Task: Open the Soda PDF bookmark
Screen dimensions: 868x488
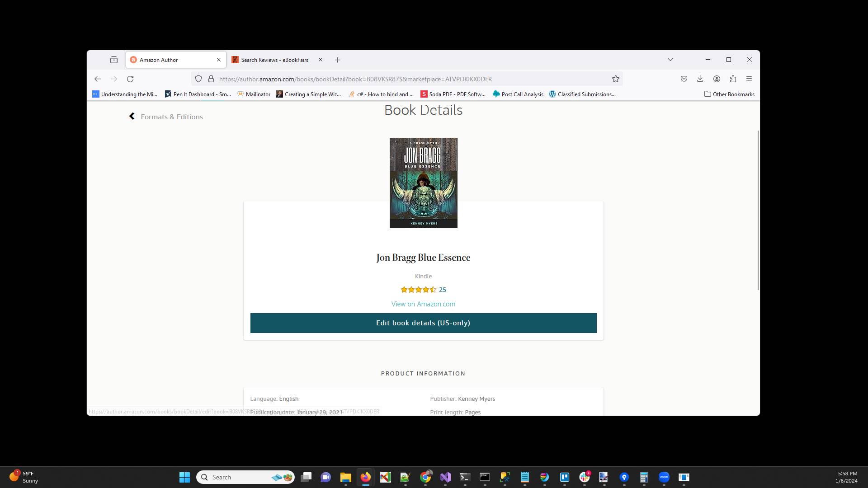Action: [x=453, y=94]
